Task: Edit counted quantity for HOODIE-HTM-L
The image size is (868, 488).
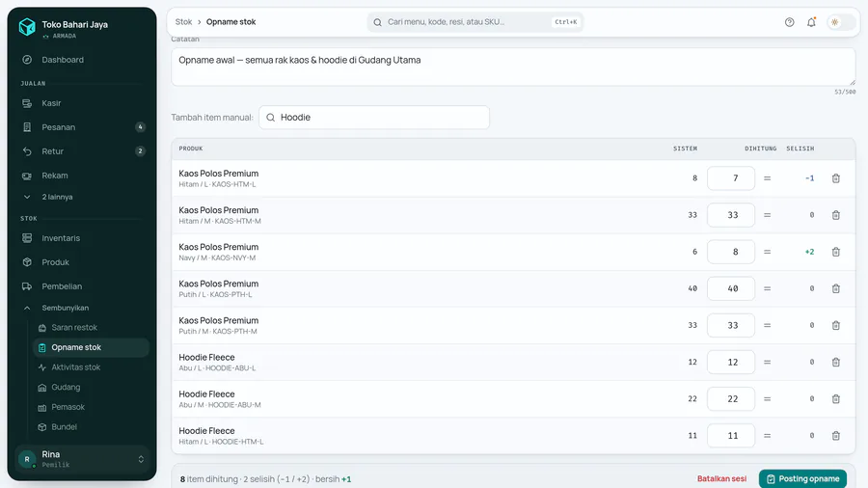Action: pos(731,436)
